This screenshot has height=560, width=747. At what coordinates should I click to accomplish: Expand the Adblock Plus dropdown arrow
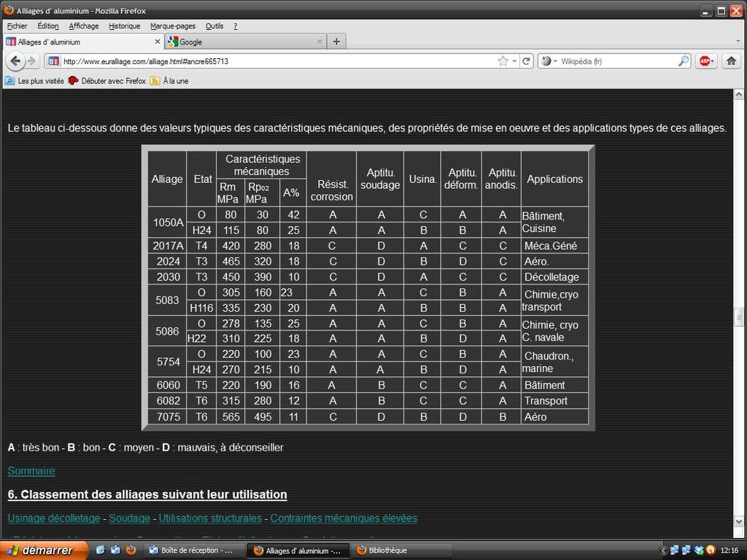pos(713,61)
